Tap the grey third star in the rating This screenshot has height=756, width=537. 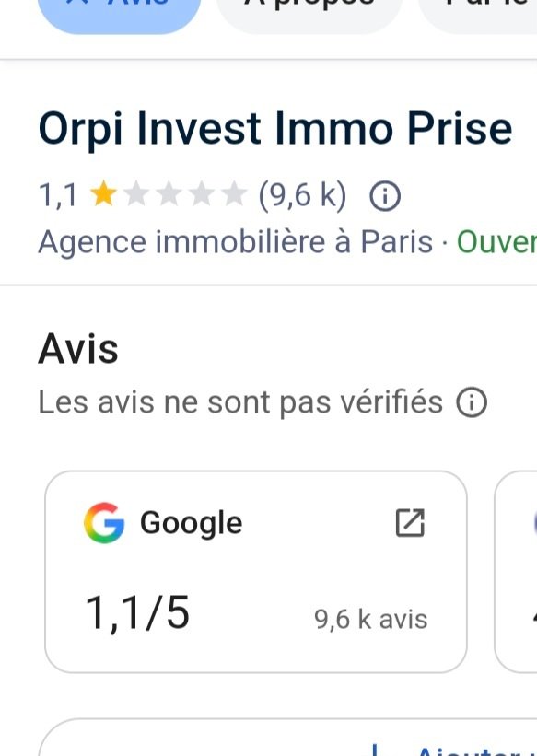169,194
